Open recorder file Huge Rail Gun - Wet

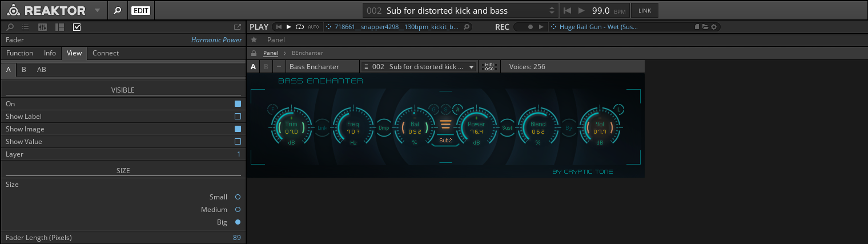[598, 27]
